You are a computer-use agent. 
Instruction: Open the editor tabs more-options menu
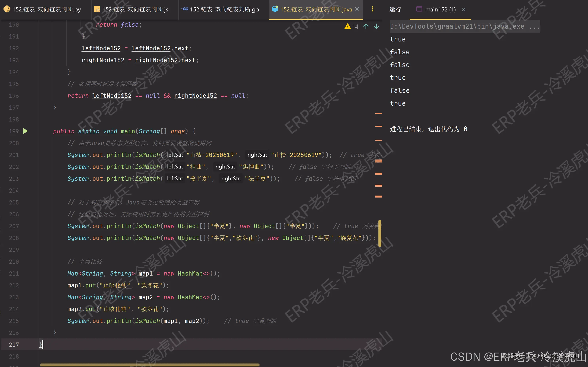tap(373, 9)
